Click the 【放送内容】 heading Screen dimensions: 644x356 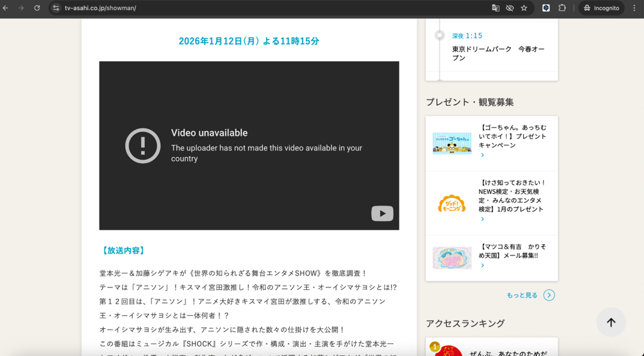(x=123, y=250)
